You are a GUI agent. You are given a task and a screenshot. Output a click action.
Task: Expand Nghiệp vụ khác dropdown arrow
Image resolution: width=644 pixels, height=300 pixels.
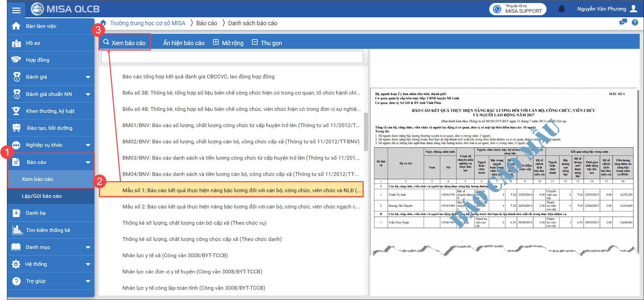point(88,145)
